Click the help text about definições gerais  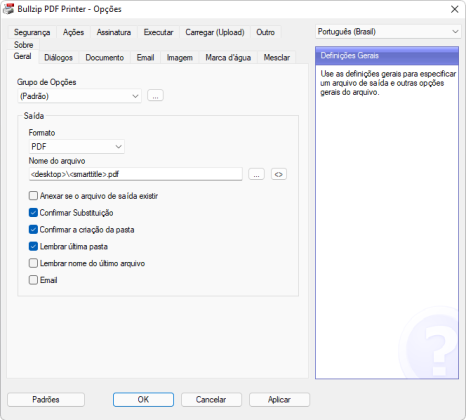[388, 83]
